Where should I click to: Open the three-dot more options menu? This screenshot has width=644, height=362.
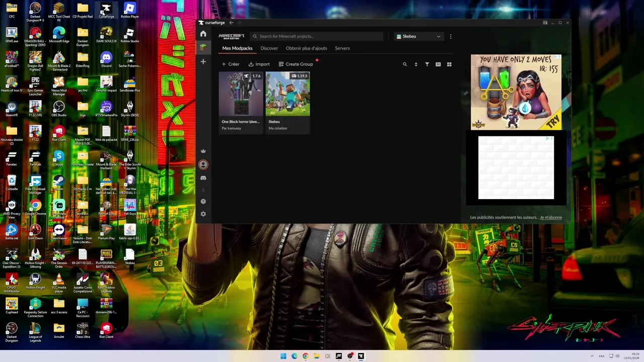(x=450, y=36)
